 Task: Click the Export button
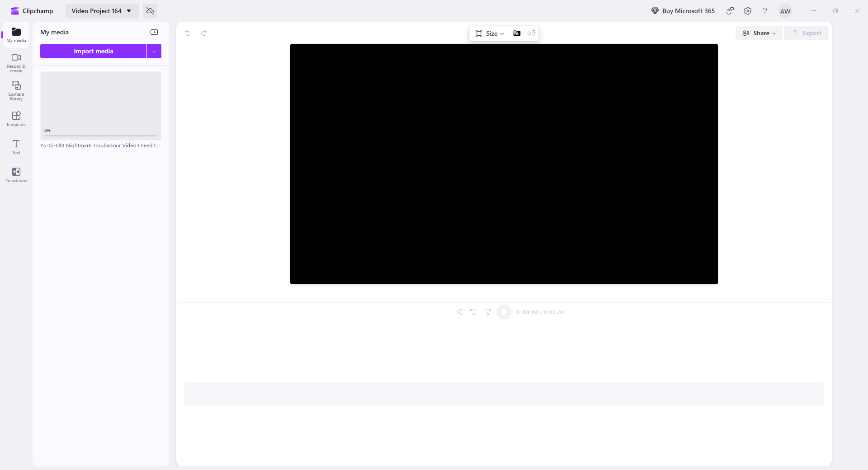806,33
